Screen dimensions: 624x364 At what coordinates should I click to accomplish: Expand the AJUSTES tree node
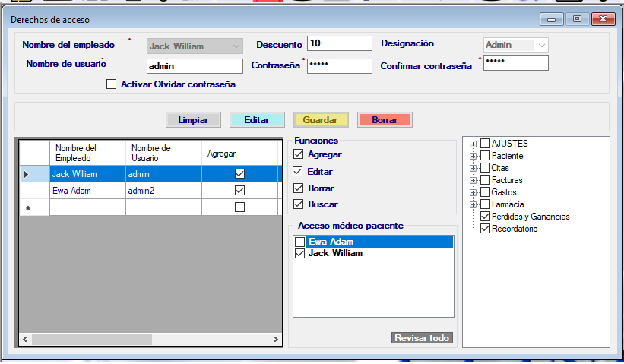(474, 144)
